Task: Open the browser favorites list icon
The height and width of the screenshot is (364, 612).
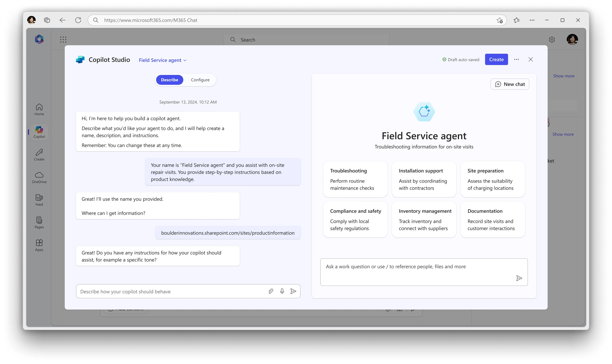Action: pos(516,20)
